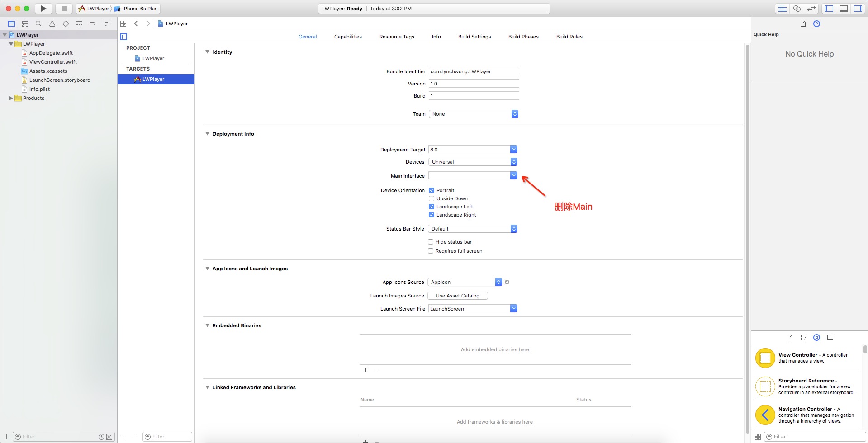The height and width of the screenshot is (443, 868).
Task: Select LaunchScreen.storyboard in navigator
Action: click(x=60, y=80)
